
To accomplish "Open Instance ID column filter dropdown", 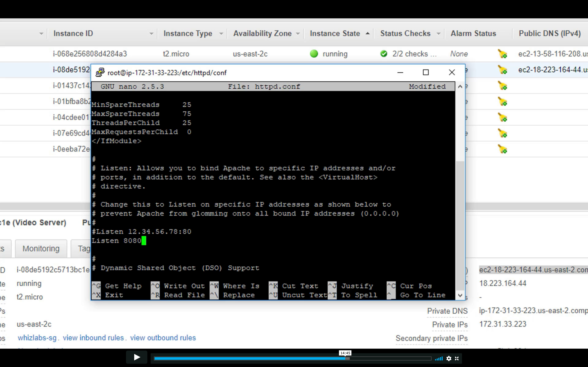I will (x=151, y=33).
